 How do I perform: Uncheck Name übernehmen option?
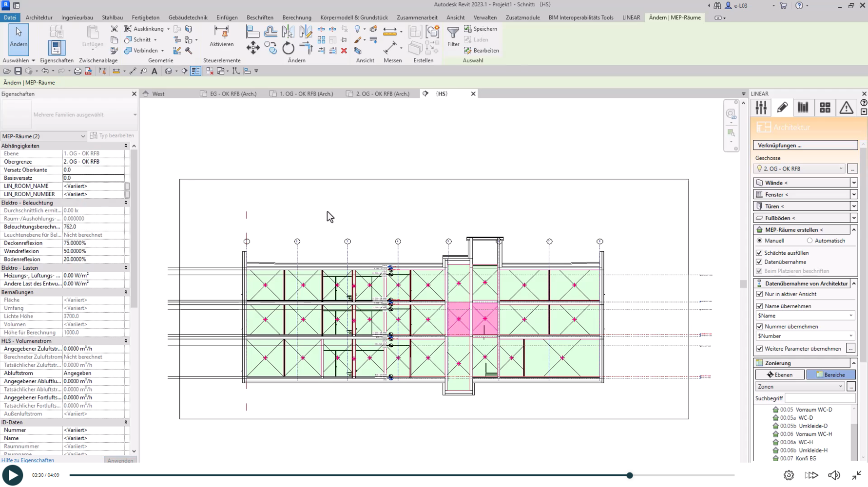(x=759, y=306)
